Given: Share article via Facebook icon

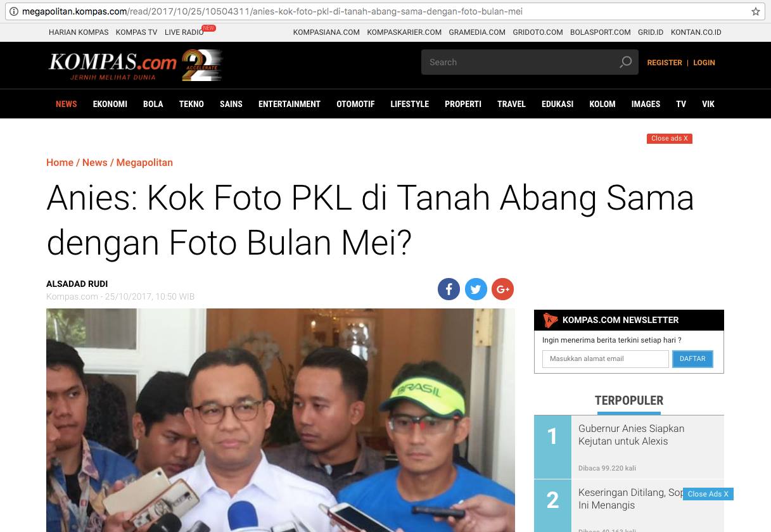Looking at the screenshot, I should [449, 289].
